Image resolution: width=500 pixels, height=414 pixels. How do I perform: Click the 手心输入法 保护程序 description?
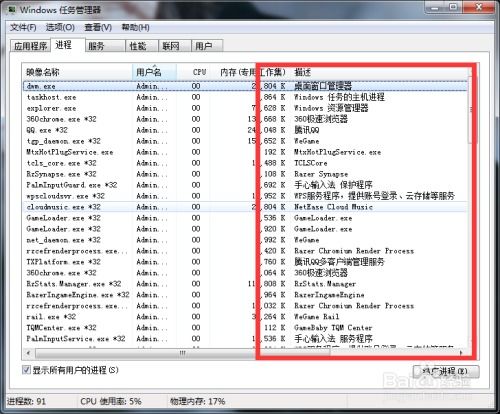tap(333, 185)
